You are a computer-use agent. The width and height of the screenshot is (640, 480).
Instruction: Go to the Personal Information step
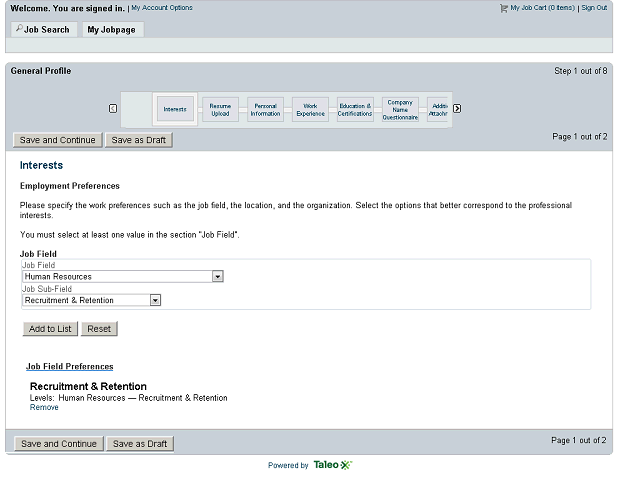coord(265,109)
